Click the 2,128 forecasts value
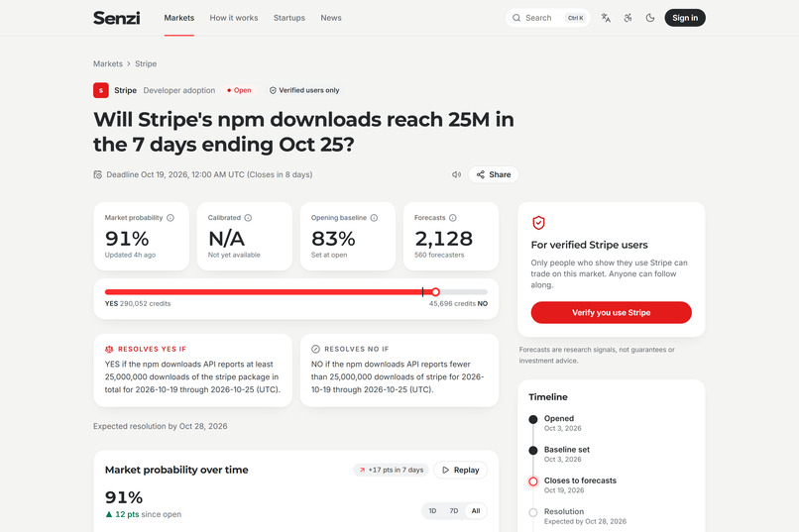 (x=444, y=238)
